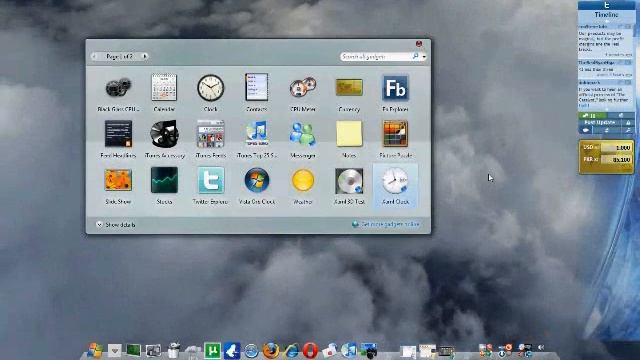Select the Weather gadget

click(x=303, y=185)
